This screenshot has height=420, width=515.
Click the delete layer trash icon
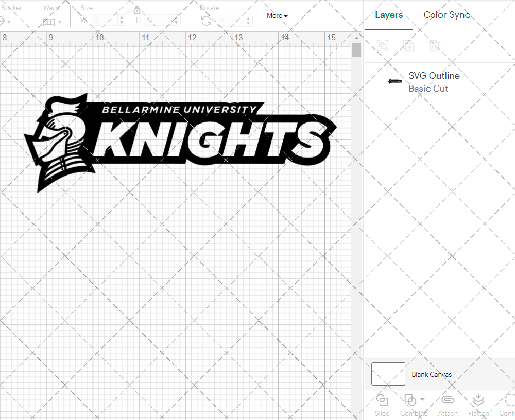434,46
